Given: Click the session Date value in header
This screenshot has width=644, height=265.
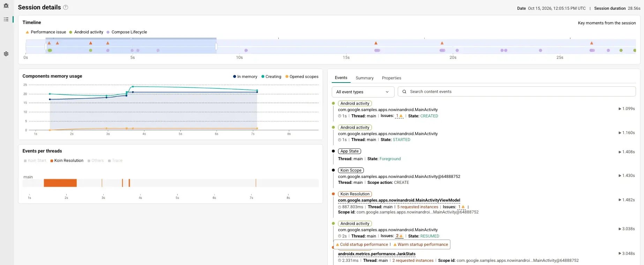Looking at the screenshot, I should tap(557, 8).
